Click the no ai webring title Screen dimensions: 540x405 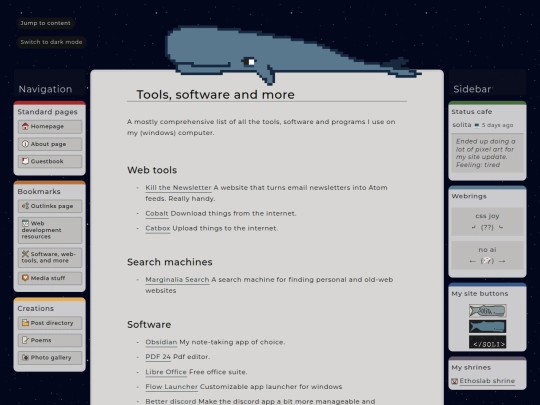pyautogui.click(x=487, y=250)
